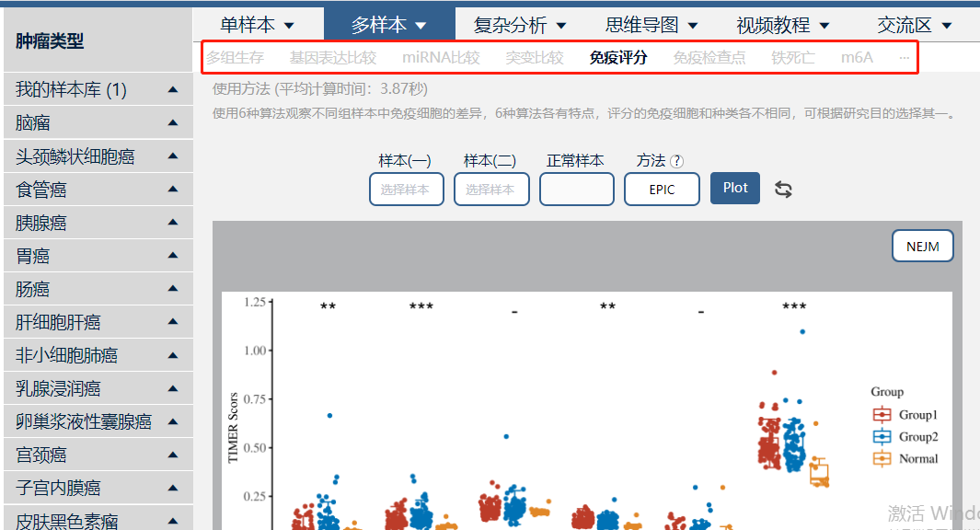Open the 复杂分析 dropdown menu
980x530 pixels.
point(519,25)
